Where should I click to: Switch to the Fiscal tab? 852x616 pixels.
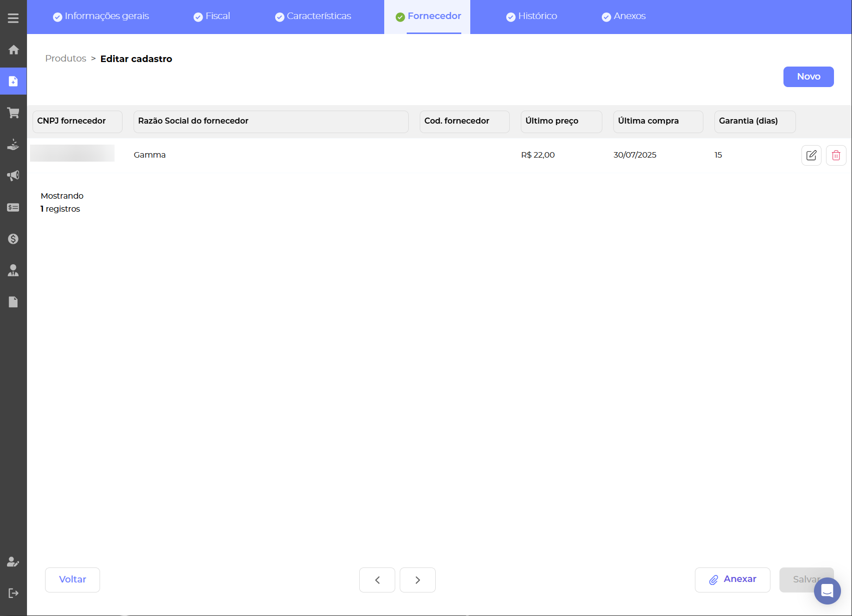tap(212, 16)
